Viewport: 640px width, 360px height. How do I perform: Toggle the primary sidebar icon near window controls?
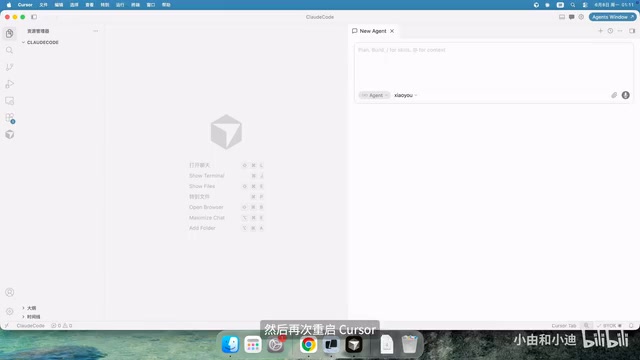[x=34, y=17]
